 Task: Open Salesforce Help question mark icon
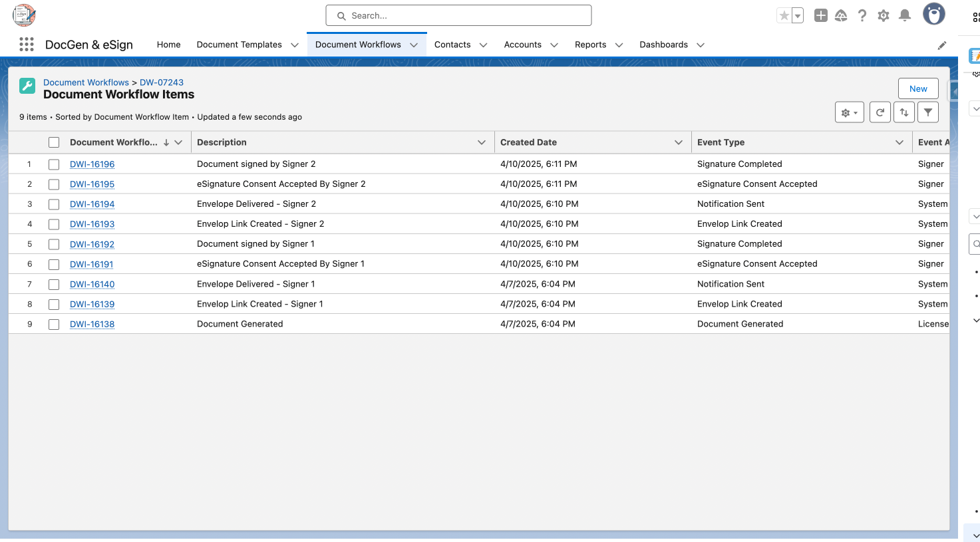point(862,15)
